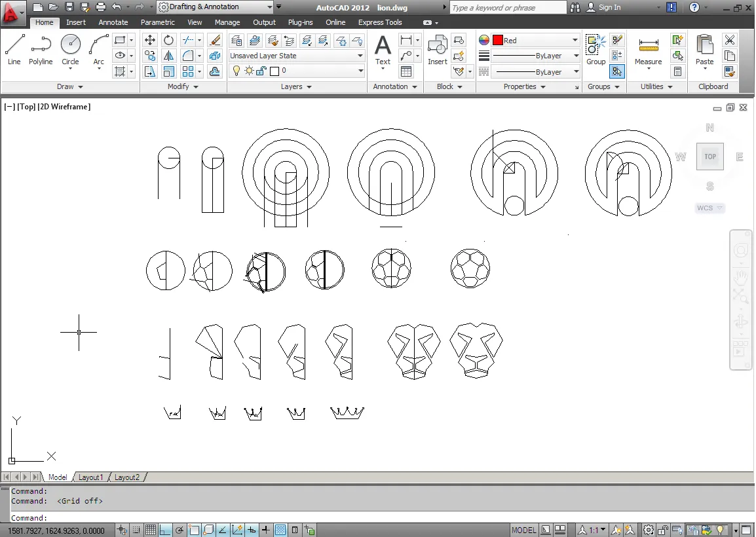Select the Polyline tool
The height and width of the screenshot is (537, 756).
point(41,50)
